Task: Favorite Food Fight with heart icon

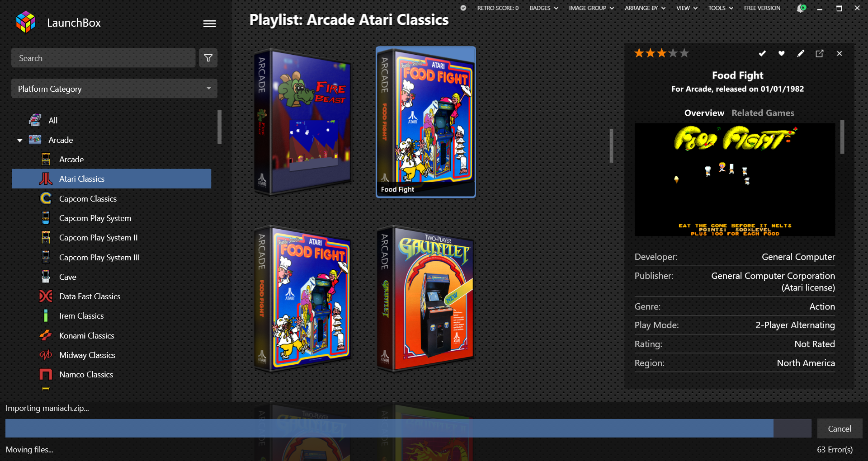Action: (x=781, y=53)
